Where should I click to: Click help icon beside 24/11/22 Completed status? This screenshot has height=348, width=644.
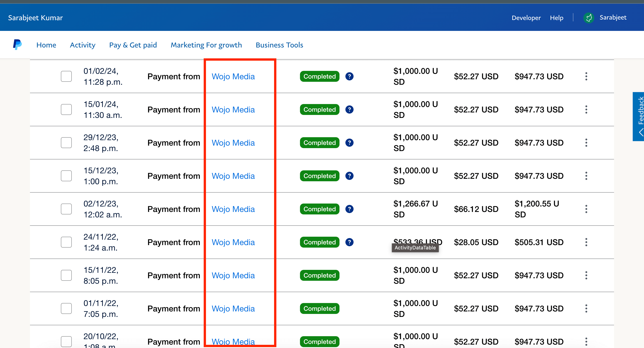(349, 242)
